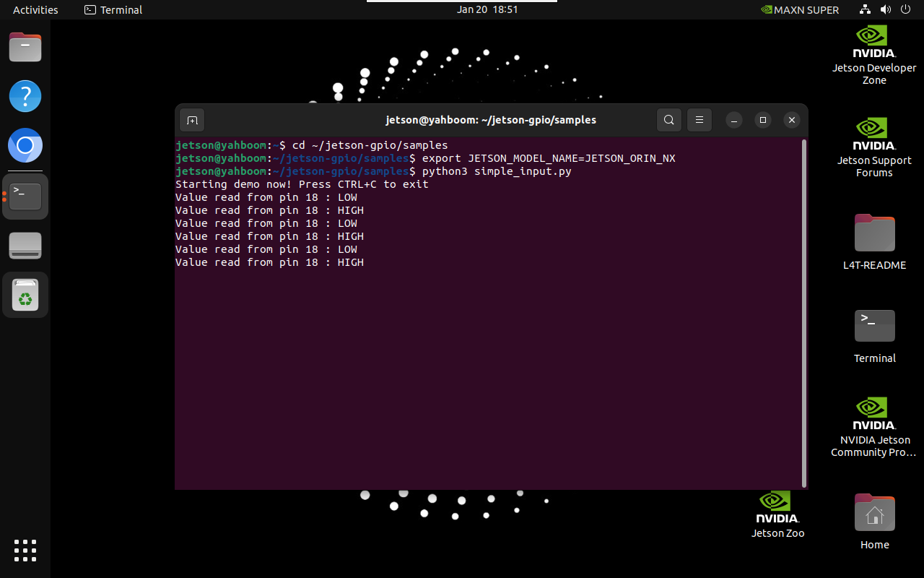Select the Terminal desktop shortcut

pyautogui.click(x=874, y=336)
